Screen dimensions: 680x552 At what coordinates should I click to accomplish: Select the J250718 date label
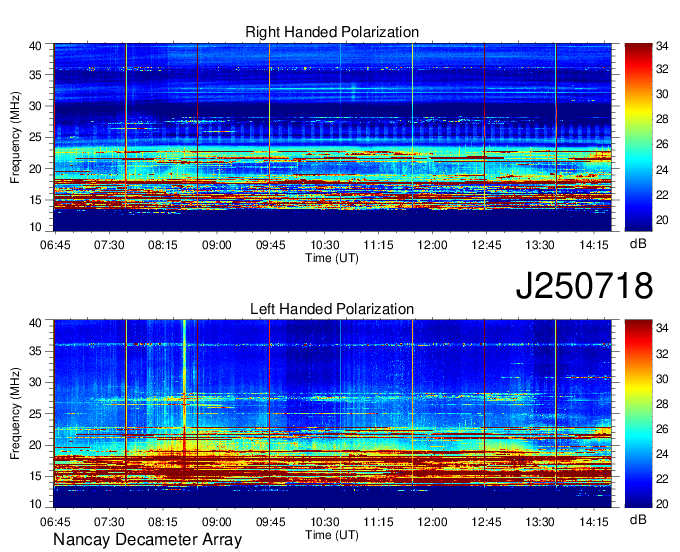click(x=584, y=286)
